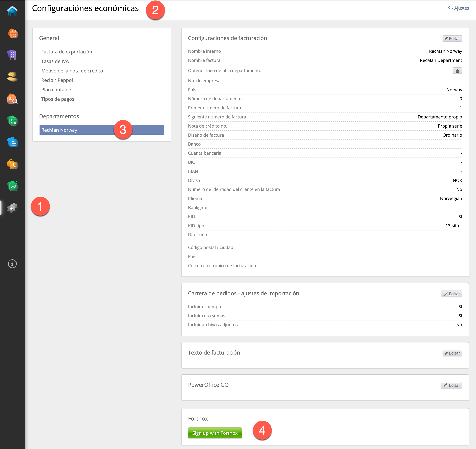The height and width of the screenshot is (449, 476).
Task: Open the green calculator icon in the sidebar
Action: tap(12, 120)
